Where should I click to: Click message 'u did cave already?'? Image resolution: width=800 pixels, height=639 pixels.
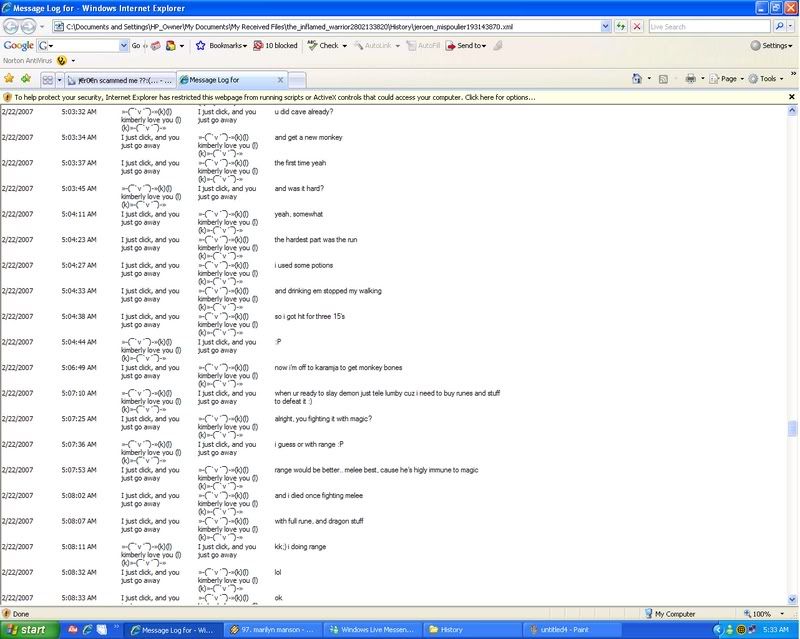(x=304, y=112)
